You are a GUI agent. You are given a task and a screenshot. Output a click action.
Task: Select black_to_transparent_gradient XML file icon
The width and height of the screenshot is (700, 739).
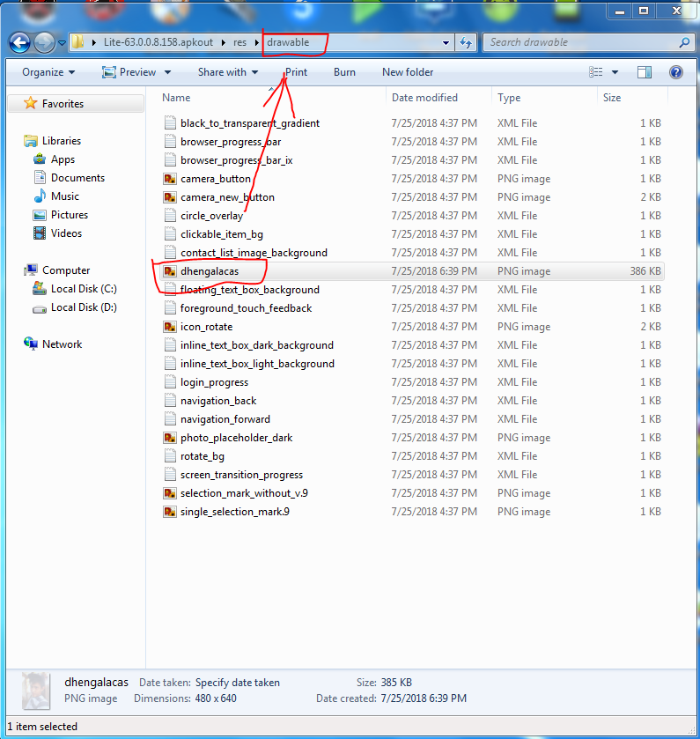[x=170, y=123]
